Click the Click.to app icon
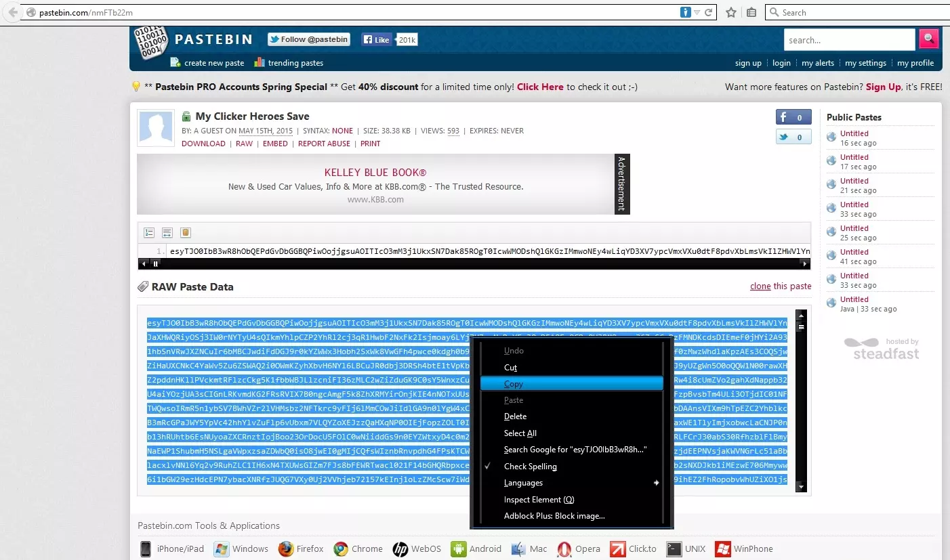The height and width of the screenshot is (560, 950). click(617, 548)
